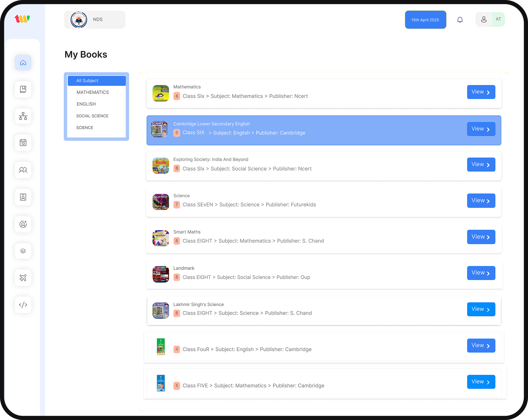
Task: Open the add-user icon in the sidebar
Action: [x=23, y=224]
